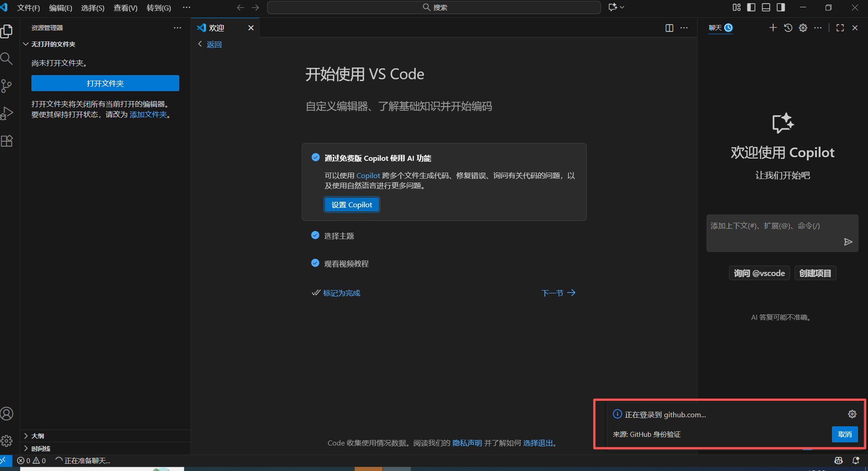Image resolution: width=868 pixels, height=471 pixels.
Task: Open the 编辑(E) menu
Action: [x=61, y=8]
